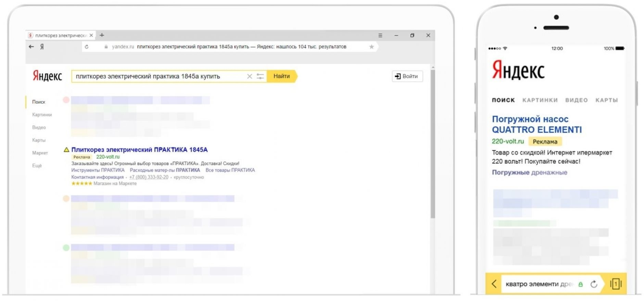Click the 'круглосуточно' text in the ad
The width and height of the screenshot is (644, 301).
coord(189,177)
